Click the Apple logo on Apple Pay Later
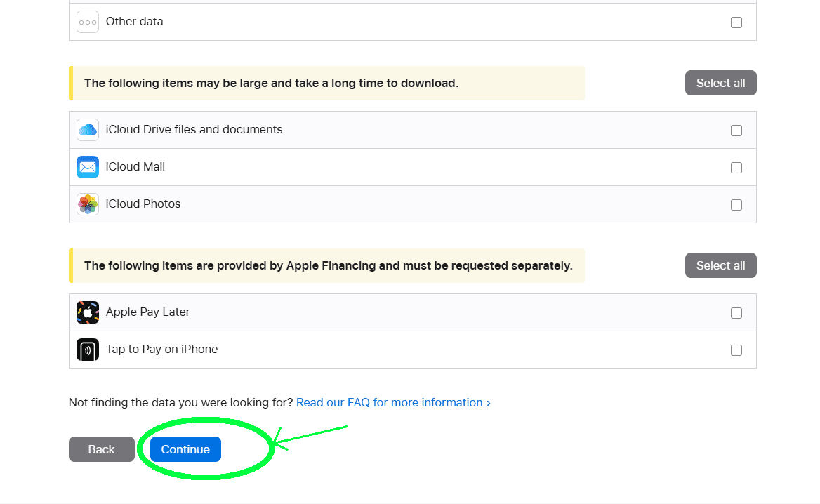This screenshot has width=820, height=504. point(87,312)
